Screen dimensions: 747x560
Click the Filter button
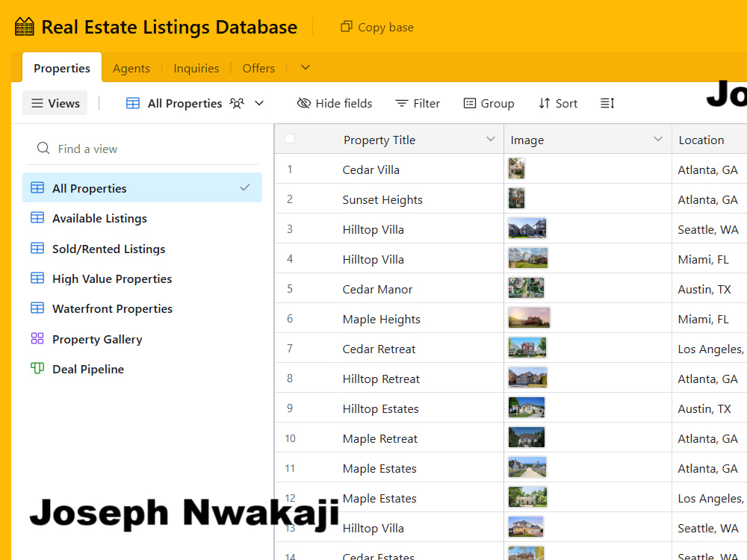click(x=418, y=103)
